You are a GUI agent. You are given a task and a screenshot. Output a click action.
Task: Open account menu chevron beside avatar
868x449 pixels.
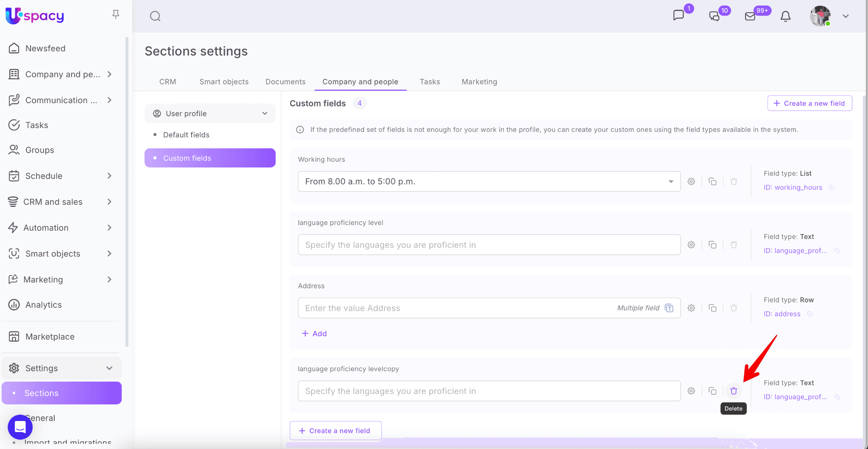tap(846, 16)
